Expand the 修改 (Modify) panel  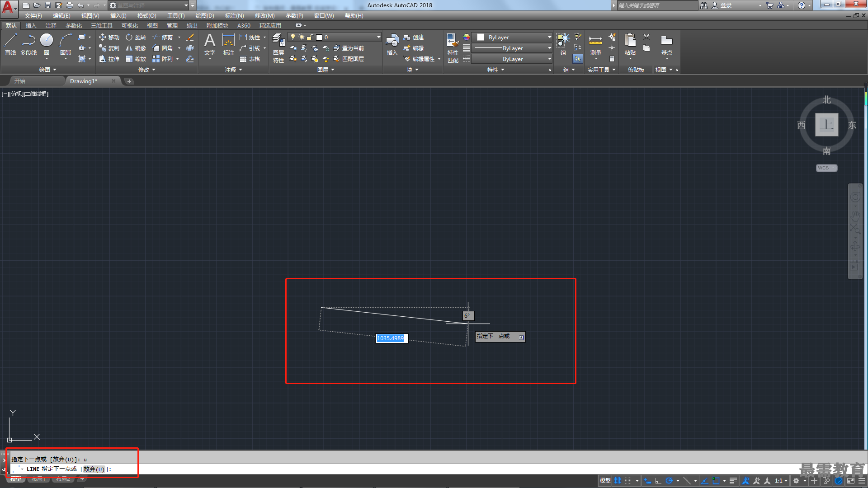point(147,70)
